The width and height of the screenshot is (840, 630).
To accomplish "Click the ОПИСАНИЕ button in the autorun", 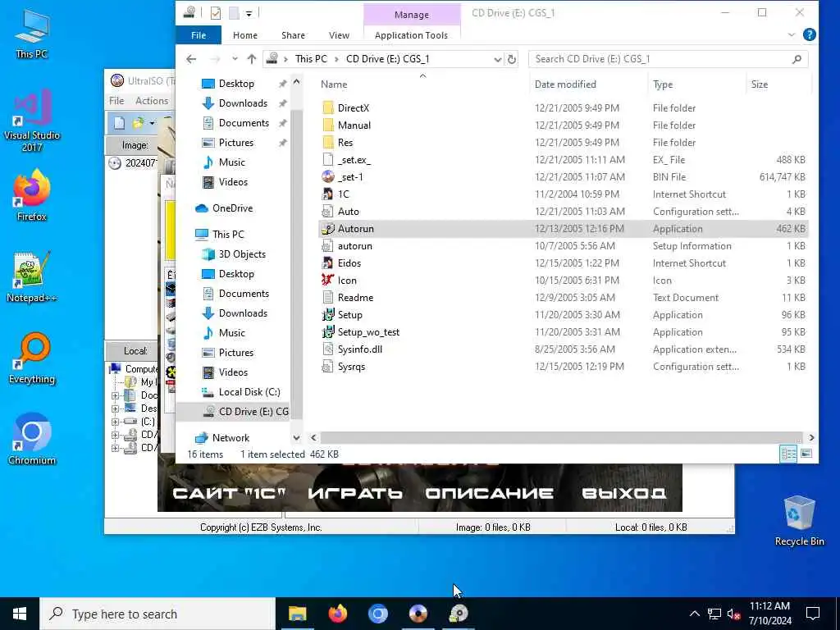I will (x=489, y=493).
